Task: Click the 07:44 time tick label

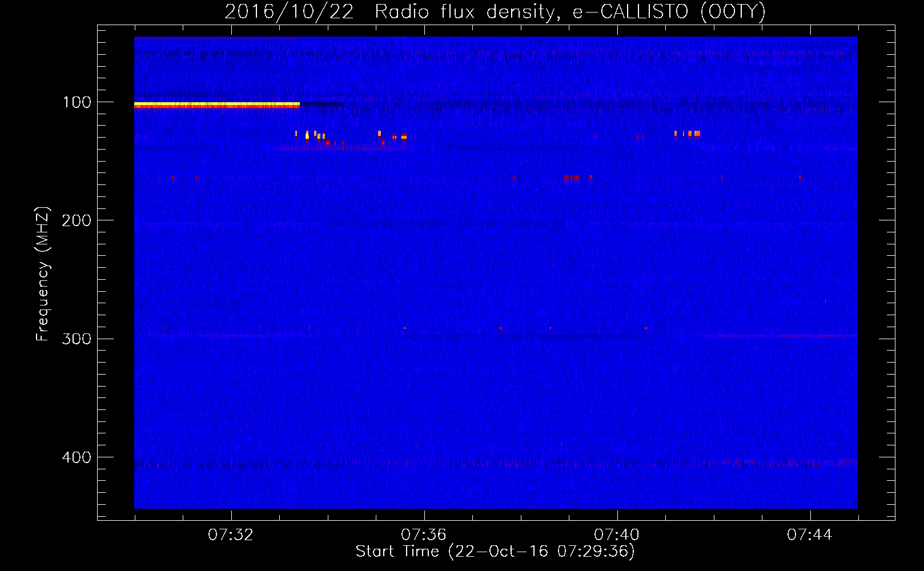Action: coord(810,535)
